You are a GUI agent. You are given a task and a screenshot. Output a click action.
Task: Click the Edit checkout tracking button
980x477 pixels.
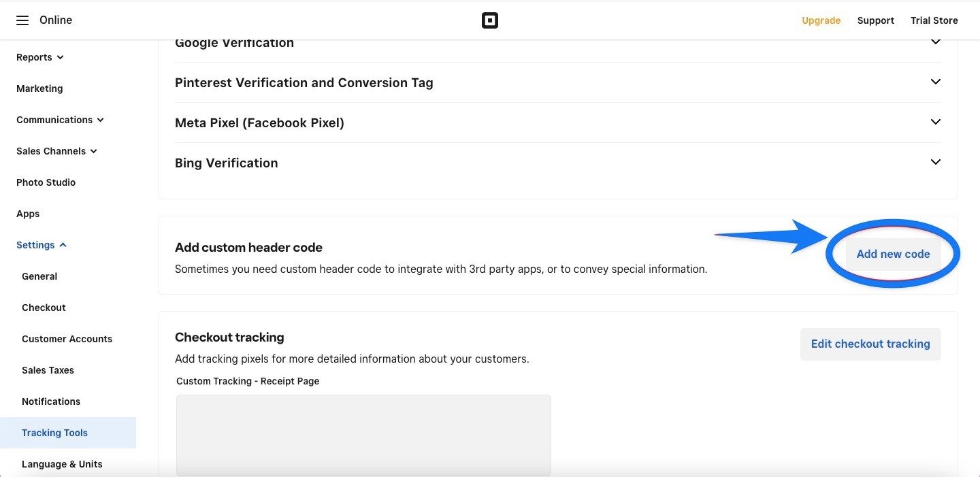pos(870,344)
